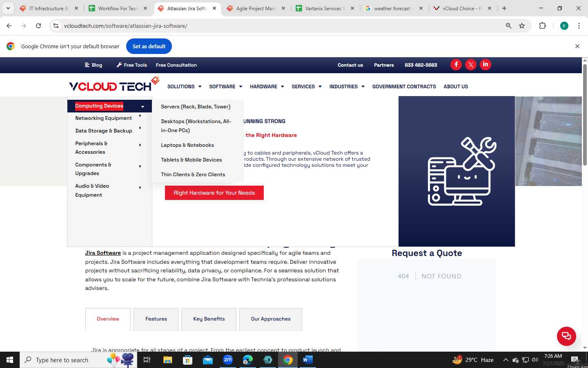View site information icon in address bar
Screen dimensions: 588x368
(x=56, y=26)
